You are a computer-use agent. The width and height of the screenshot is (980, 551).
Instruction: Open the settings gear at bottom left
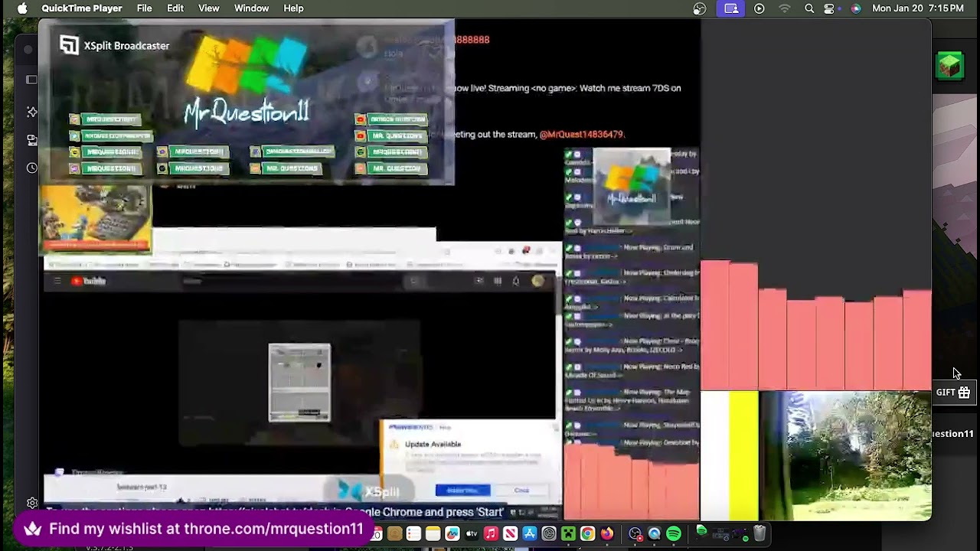pyautogui.click(x=32, y=503)
